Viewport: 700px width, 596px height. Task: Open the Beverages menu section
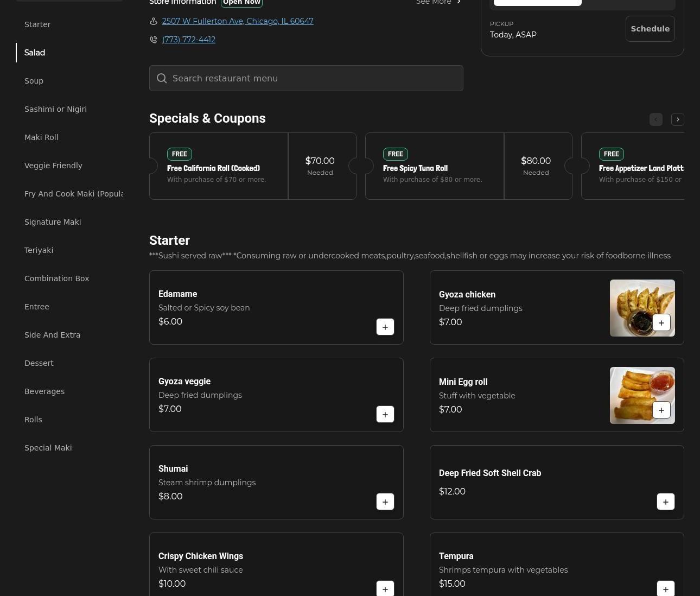coord(44,391)
